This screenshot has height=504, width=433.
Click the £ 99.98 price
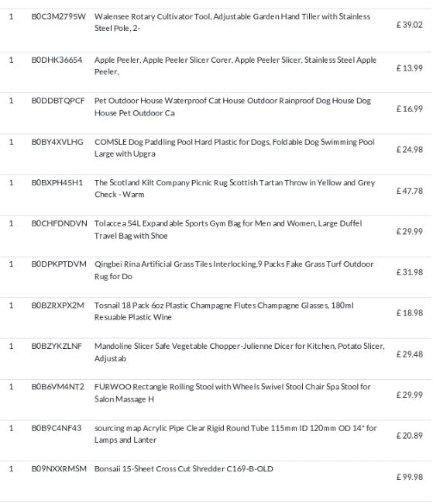(409, 477)
